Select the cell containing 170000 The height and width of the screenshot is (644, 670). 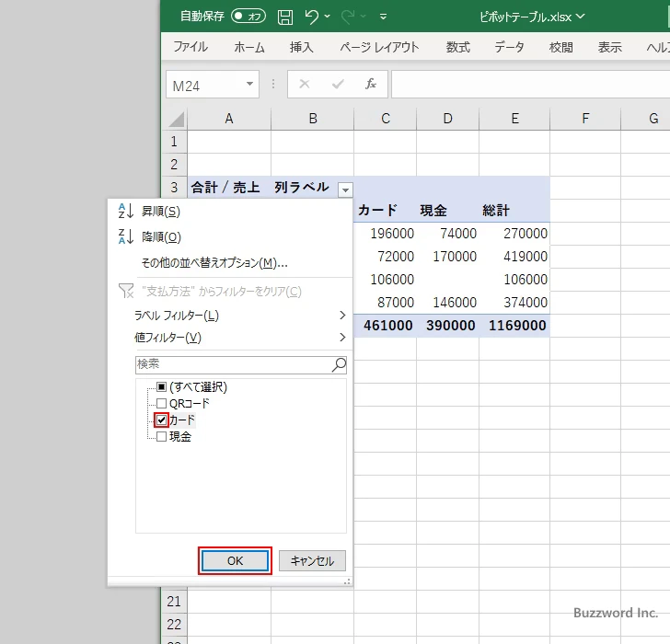coord(448,257)
